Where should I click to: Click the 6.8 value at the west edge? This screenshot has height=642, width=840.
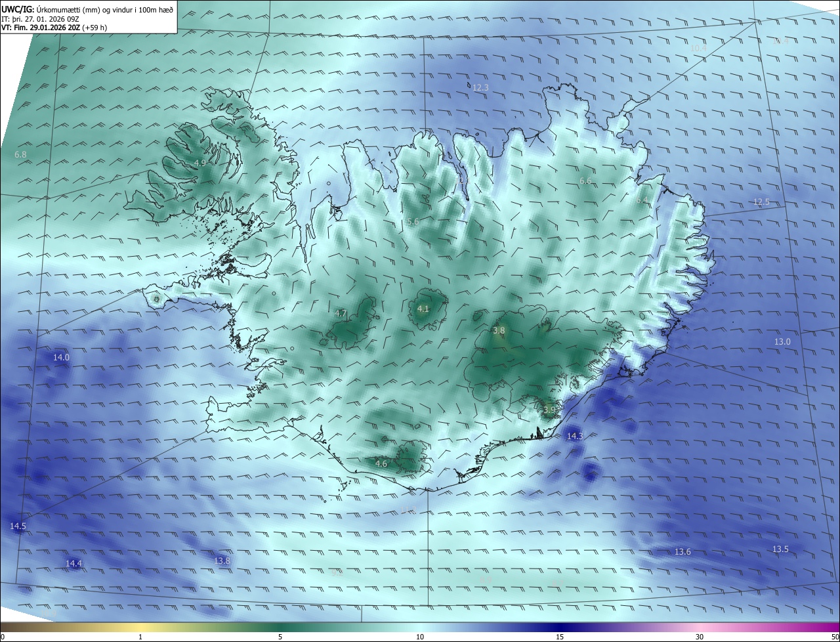(20, 154)
